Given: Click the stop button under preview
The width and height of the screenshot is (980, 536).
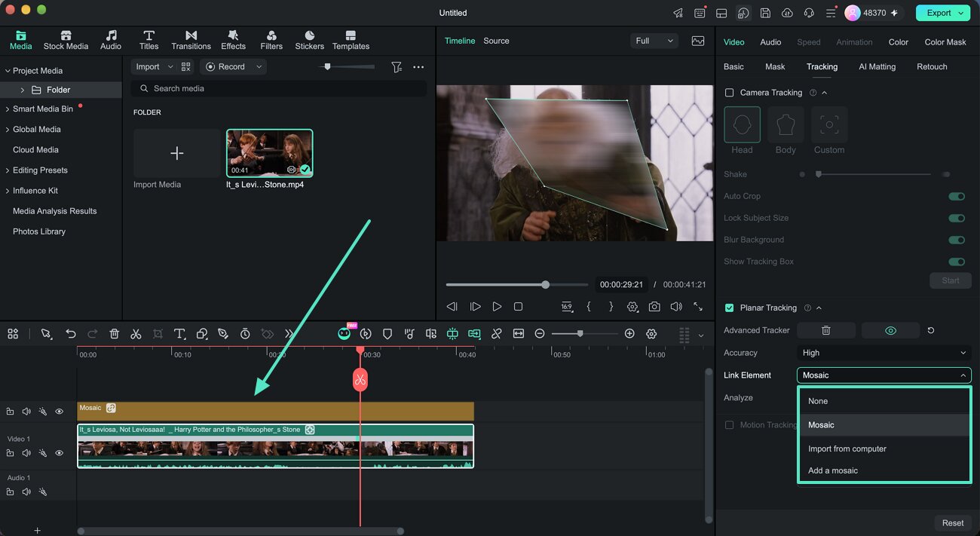Looking at the screenshot, I should pyautogui.click(x=518, y=307).
